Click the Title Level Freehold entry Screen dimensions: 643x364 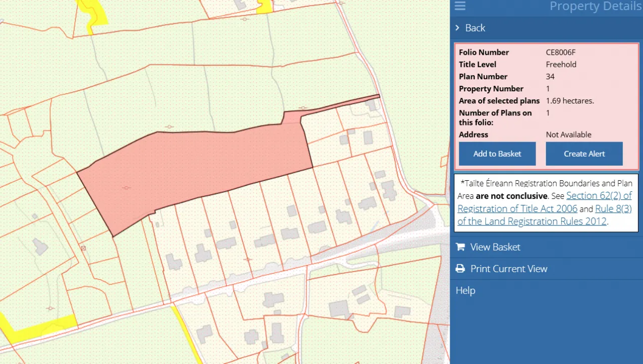pos(561,64)
